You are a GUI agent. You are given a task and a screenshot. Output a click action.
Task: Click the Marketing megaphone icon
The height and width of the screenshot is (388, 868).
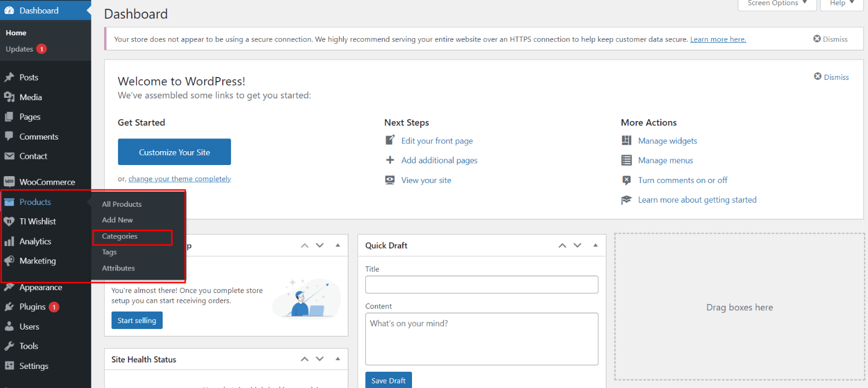pyautogui.click(x=9, y=261)
